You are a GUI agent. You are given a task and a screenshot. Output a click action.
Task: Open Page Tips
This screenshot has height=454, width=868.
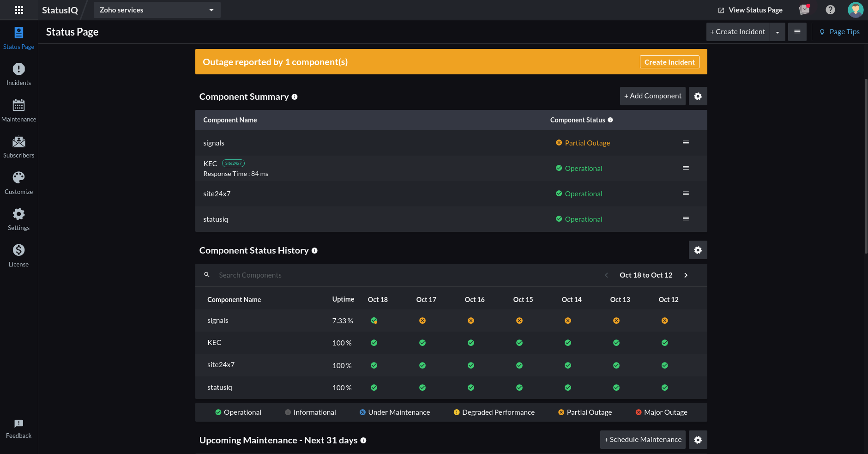pos(839,32)
